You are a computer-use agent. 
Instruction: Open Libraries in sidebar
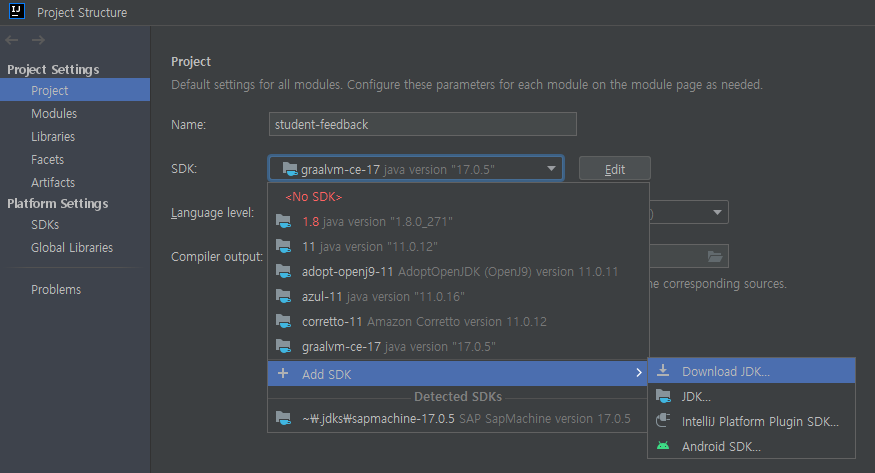click(x=75, y=136)
